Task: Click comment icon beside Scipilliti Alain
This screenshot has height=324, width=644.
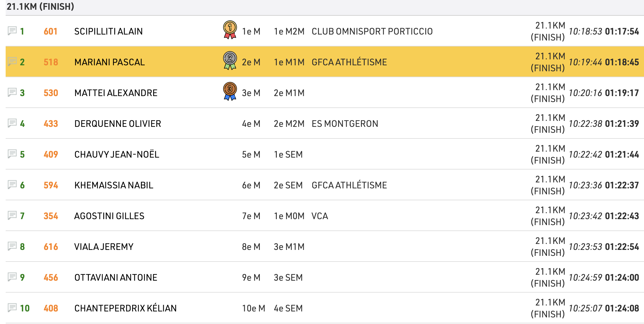Action: click(12, 31)
